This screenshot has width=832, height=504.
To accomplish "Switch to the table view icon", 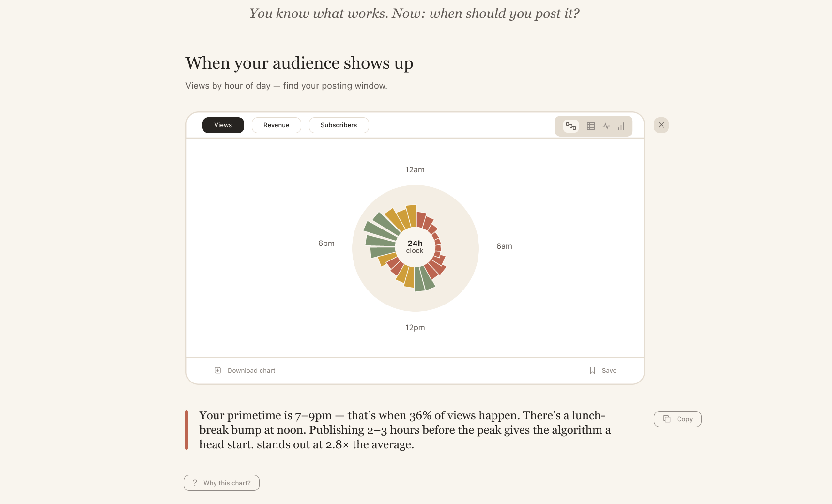I will [x=591, y=126].
